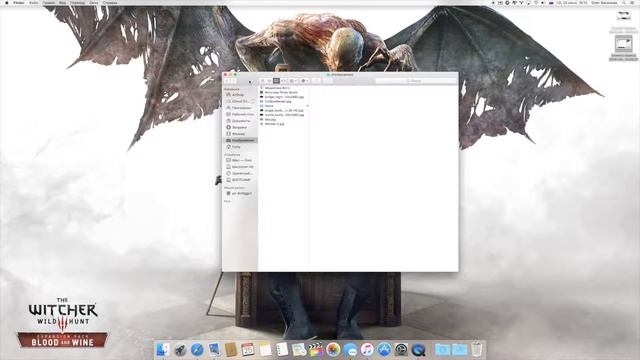Open Spotlight search in menu bar
This screenshot has height=360, width=640.
point(624,2)
